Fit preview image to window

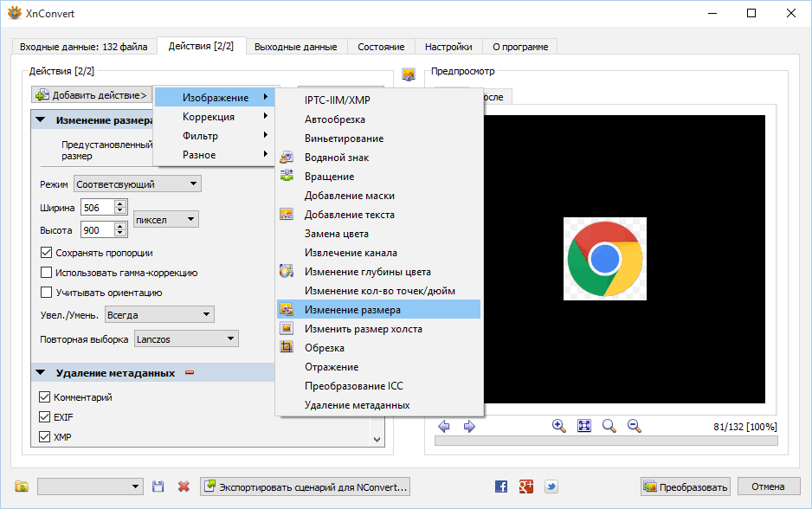[x=584, y=426]
